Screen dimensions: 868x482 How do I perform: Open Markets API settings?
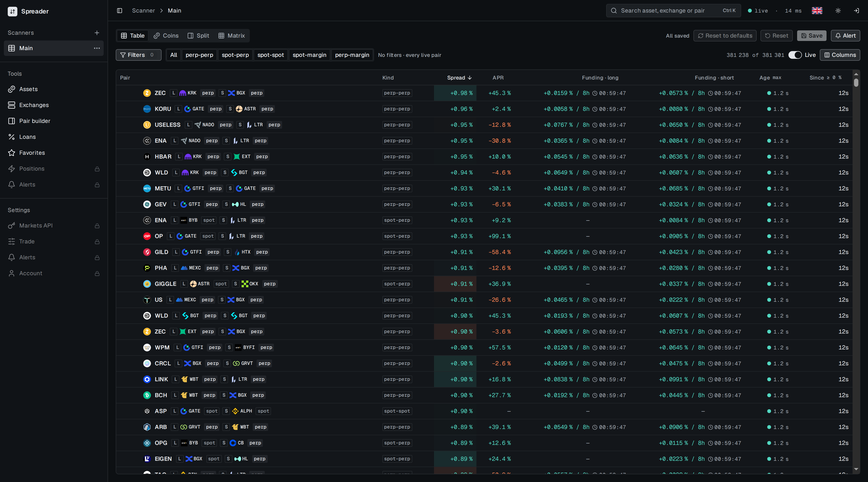[x=54, y=226]
